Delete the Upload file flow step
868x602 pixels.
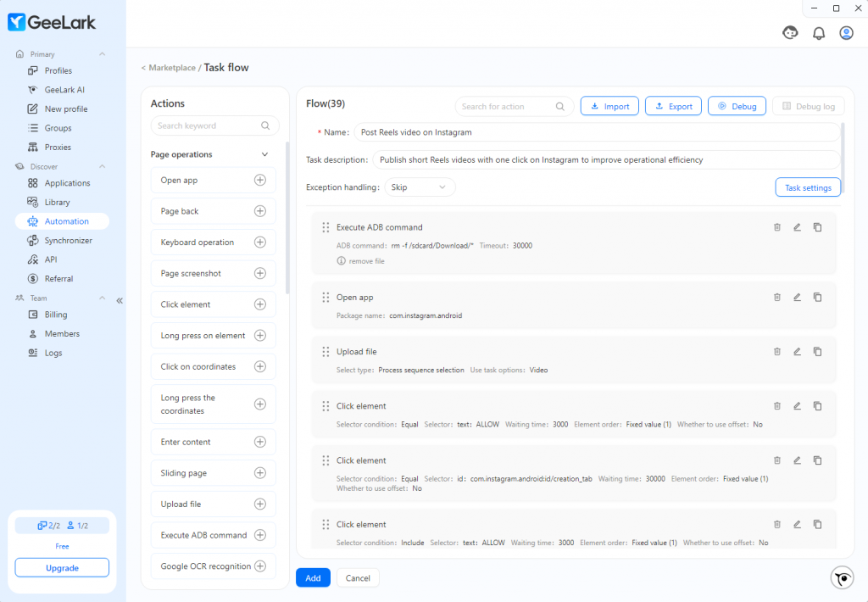coord(777,351)
